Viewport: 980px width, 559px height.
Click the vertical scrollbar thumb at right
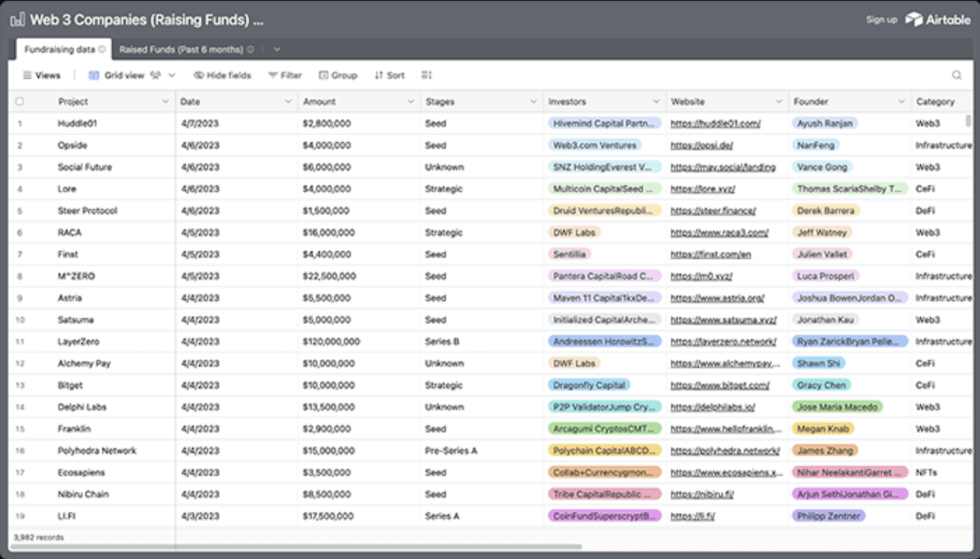968,121
